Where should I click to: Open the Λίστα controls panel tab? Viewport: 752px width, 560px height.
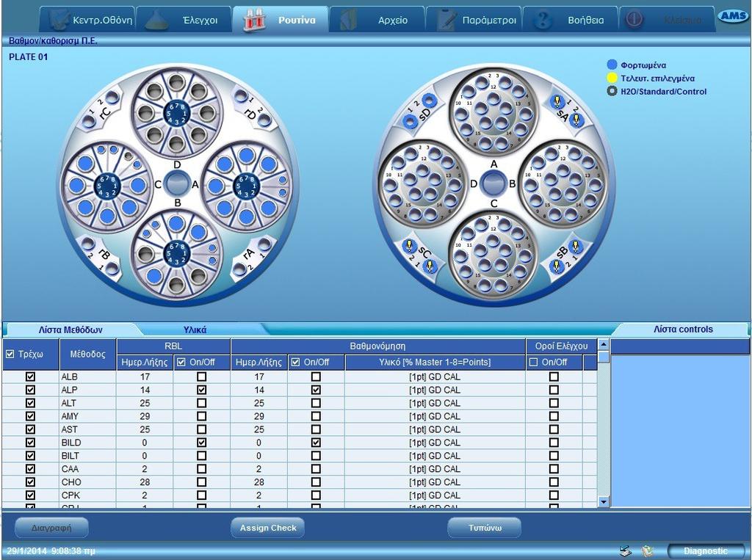(683, 330)
